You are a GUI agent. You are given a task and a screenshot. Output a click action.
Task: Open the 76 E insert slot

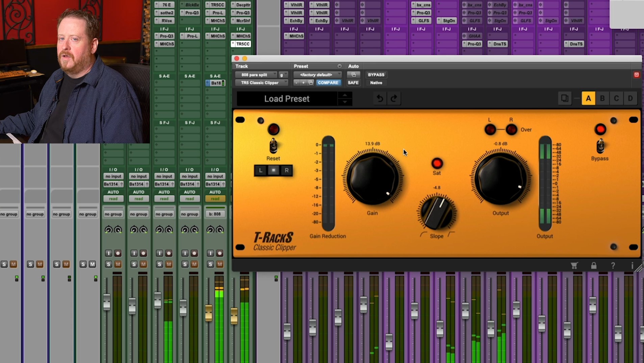pyautogui.click(x=164, y=5)
